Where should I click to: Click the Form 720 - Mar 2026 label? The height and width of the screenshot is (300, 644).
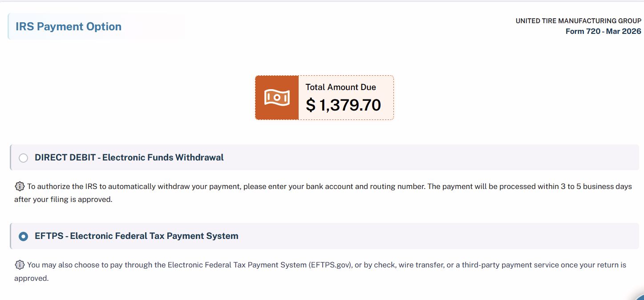pos(603,31)
